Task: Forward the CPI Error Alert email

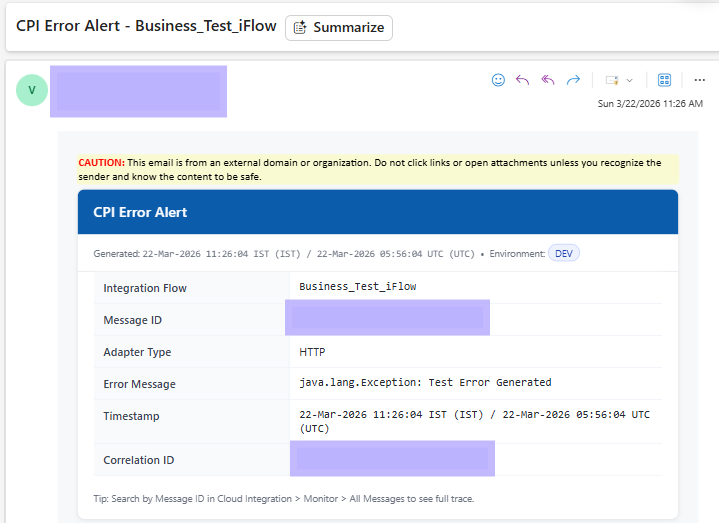Action: click(x=573, y=80)
